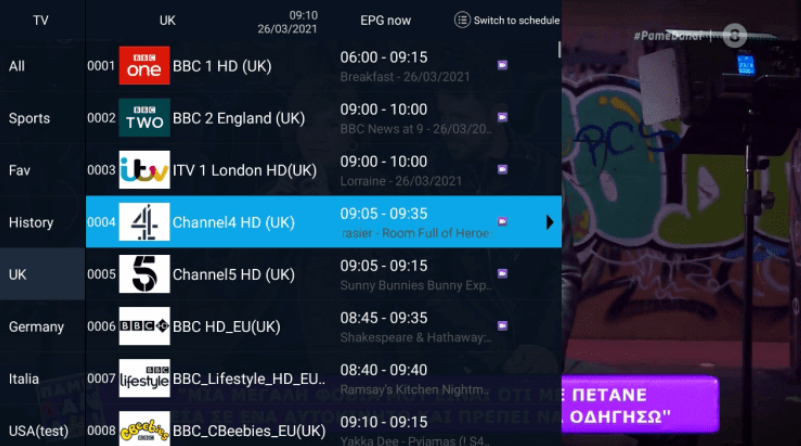Image resolution: width=801 pixels, height=446 pixels.
Task: Open the Channel 4 logo thumbnail
Action: click(144, 222)
